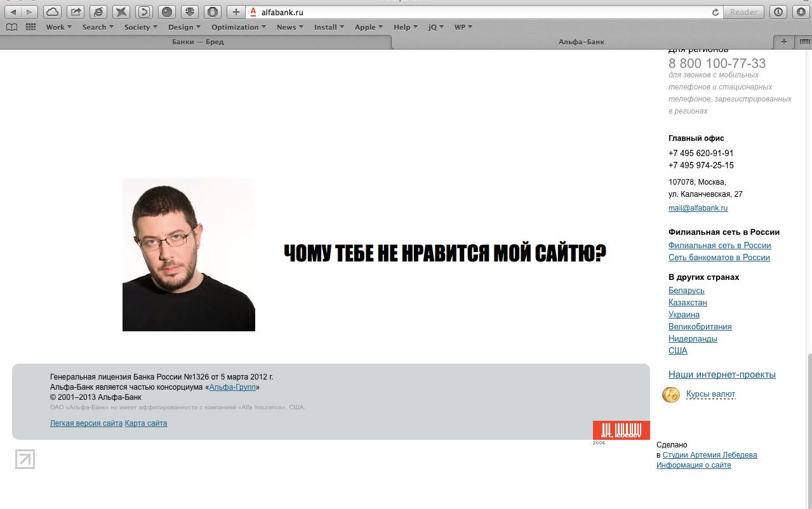Screen dimensions: 812x509
Task: Click the round ball extension icon
Action: coord(166,12)
